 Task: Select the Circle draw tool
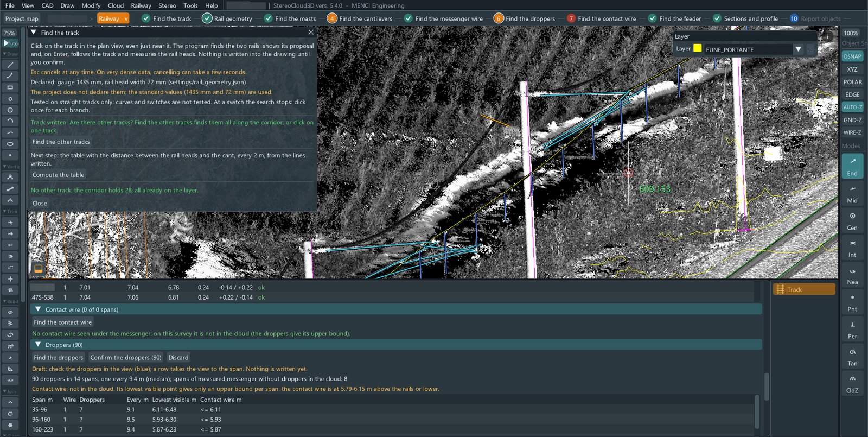tap(10, 110)
